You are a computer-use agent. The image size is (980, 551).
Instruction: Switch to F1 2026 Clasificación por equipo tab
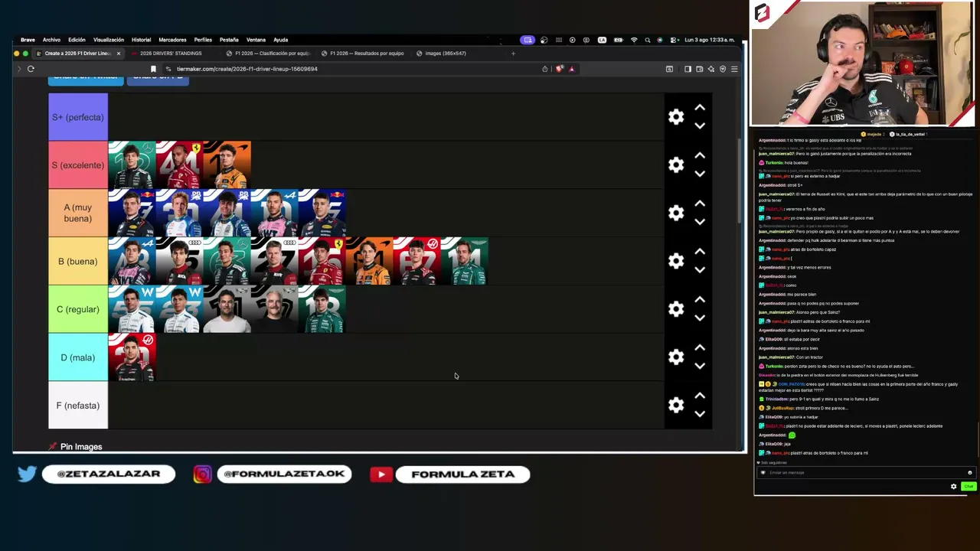pos(268,54)
